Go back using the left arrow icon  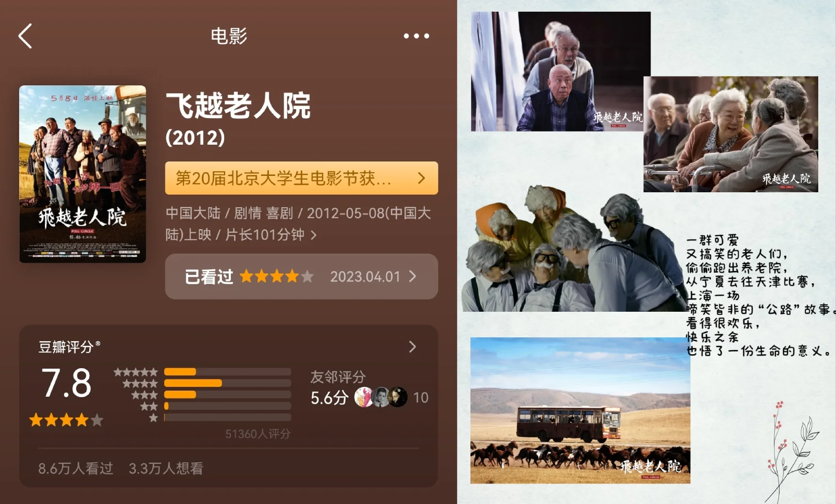click(x=25, y=36)
